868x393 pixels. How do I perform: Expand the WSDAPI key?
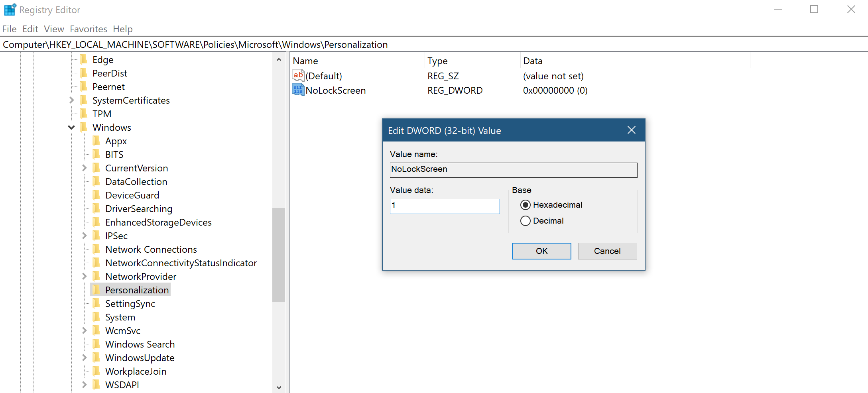pyautogui.click(x=84, y=385)
